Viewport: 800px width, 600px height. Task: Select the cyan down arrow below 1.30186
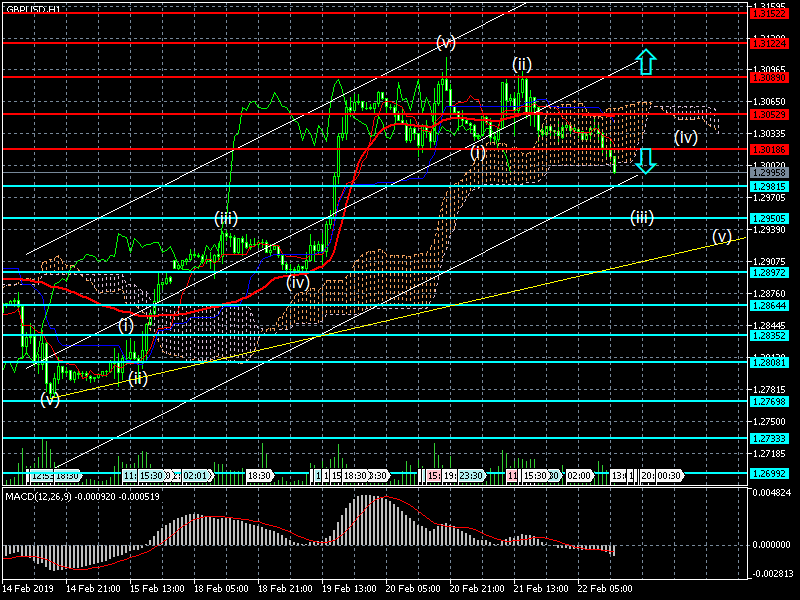(x=646, y=161)
